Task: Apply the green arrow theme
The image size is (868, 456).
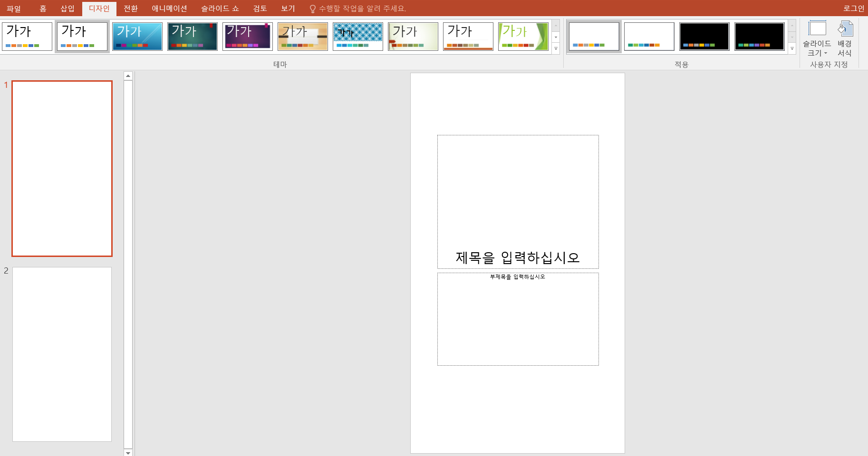Action: coord(523,37)
